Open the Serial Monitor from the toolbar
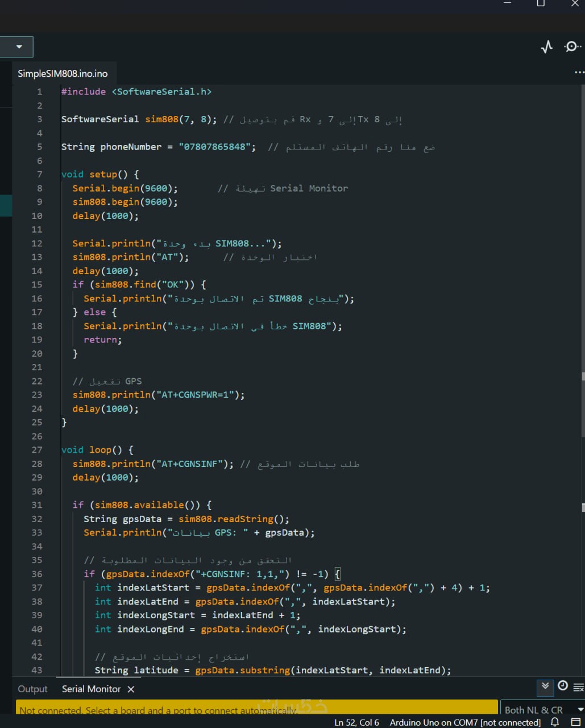The width and height of the screenshot is (585, 728). click(x=572, y=47)
